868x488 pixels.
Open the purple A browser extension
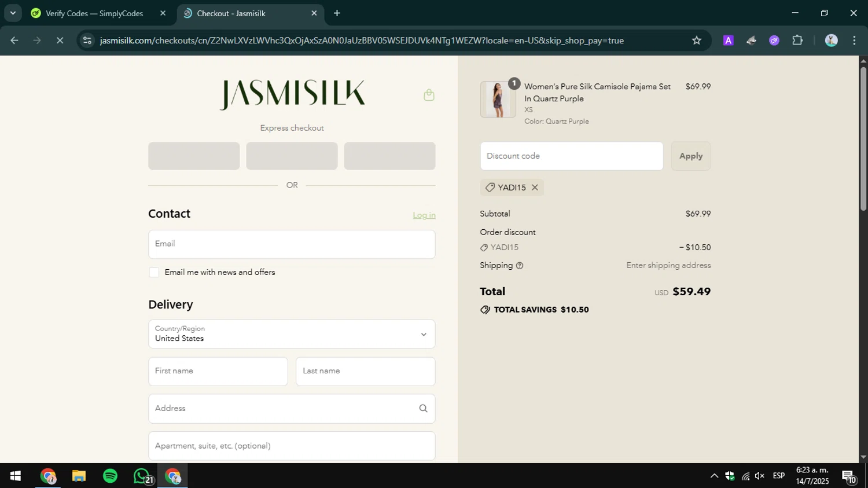click(x=729, y=41)
